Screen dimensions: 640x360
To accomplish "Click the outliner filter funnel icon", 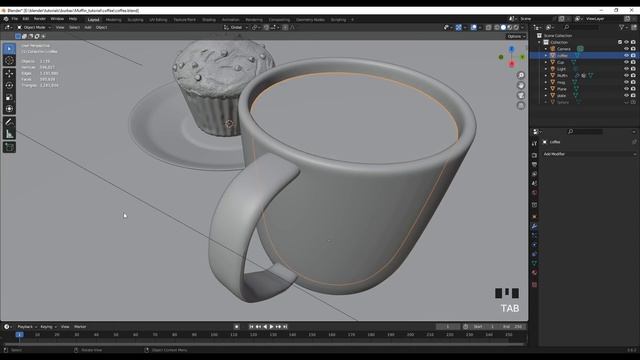I will point(621,27).
